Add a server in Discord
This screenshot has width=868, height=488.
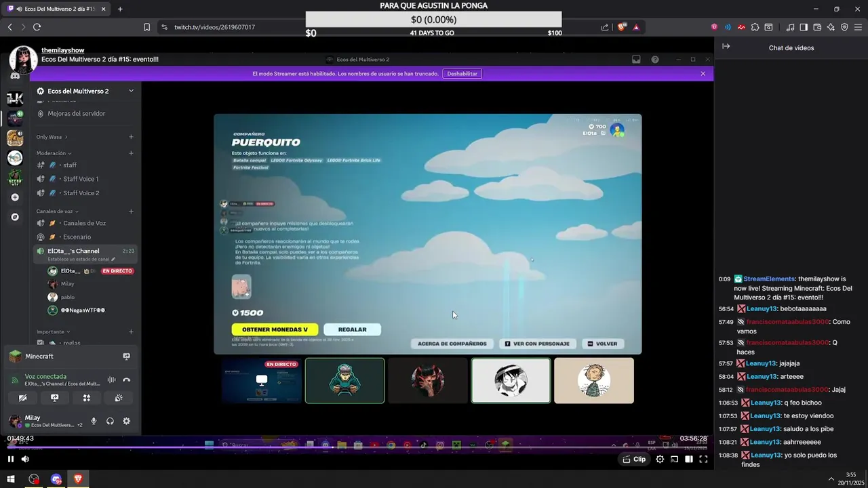pyautogui.click(x=15, y=197)
